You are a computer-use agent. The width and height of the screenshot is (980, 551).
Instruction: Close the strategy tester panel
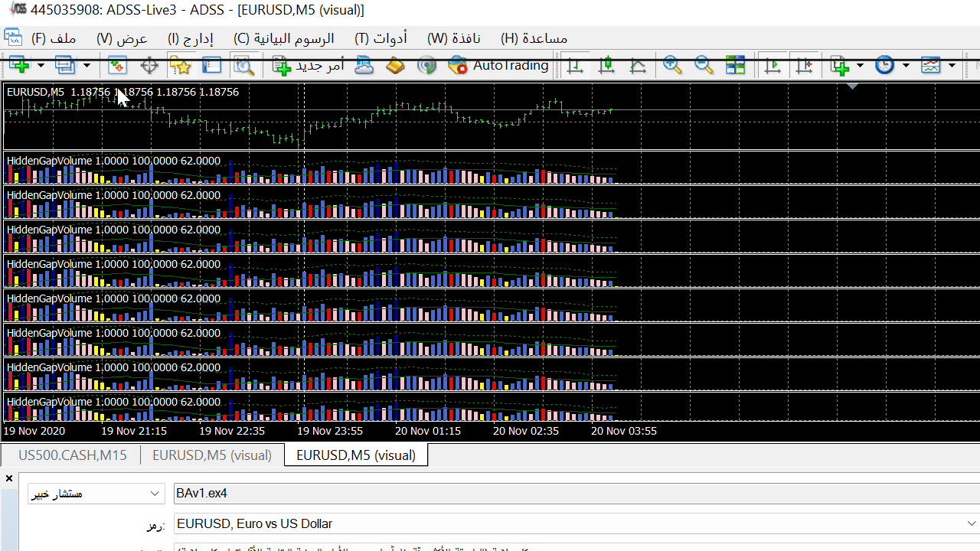click(x=9, y=478)
